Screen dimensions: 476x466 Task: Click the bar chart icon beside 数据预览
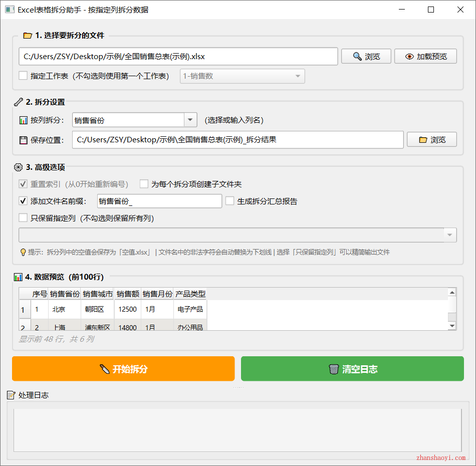pyautogui.click(x=18, y=277)
